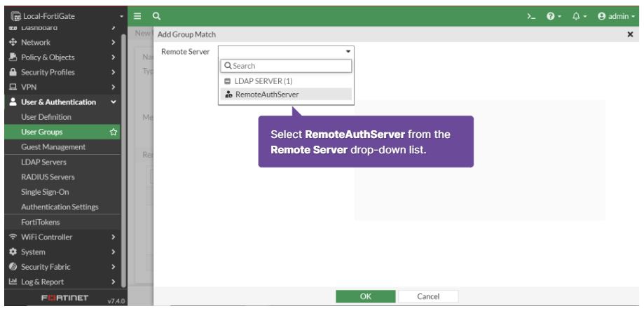Screen dimensions: 644x311
Task: Expand the Security Profiles chevron
Action: pos(114,72)
